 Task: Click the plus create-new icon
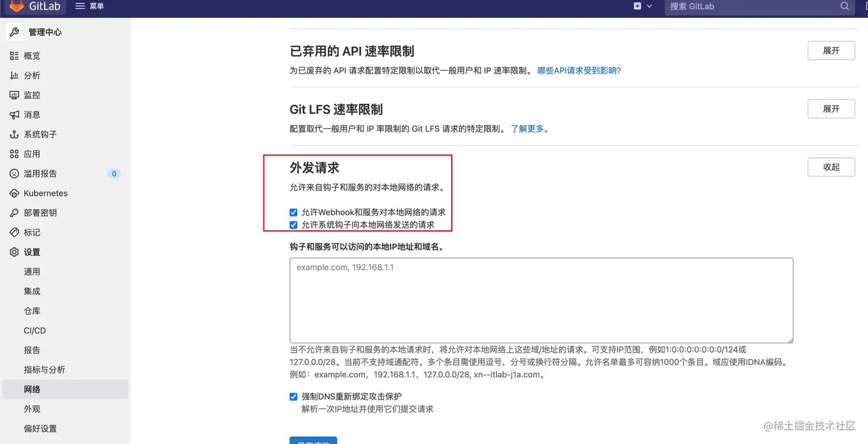[637, 6]
